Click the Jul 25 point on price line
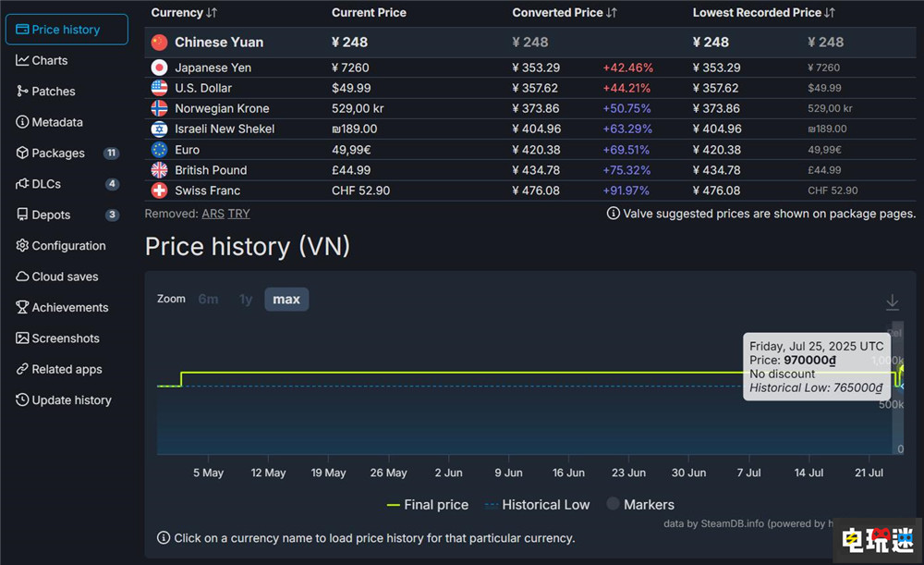This screenshot has width=924, height=565. click(902, 372)
